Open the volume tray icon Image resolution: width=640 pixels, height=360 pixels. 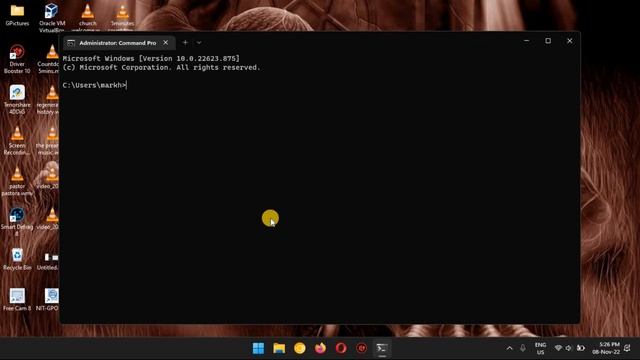pos(569,348)
